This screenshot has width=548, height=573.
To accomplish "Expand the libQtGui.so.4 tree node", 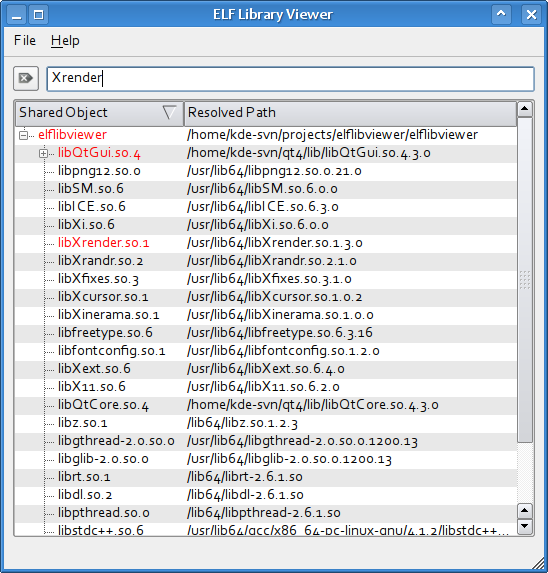I will click(x=43, y=153).
